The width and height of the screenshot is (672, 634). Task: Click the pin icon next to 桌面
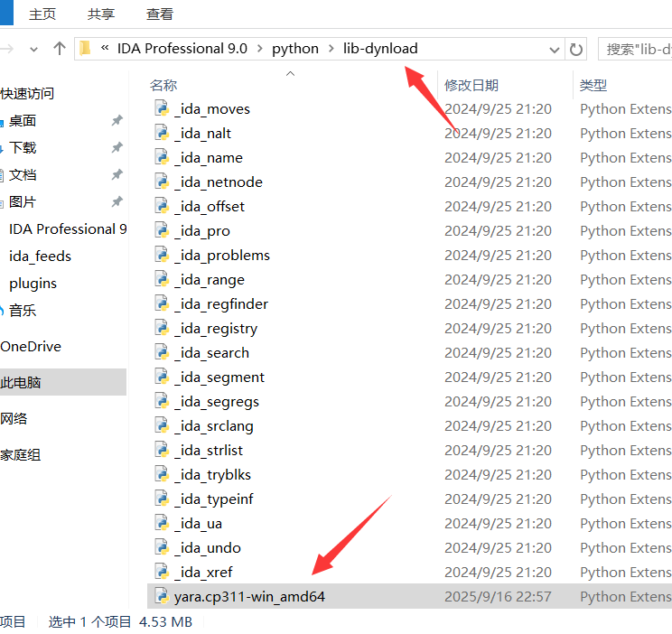coord(117,121)
